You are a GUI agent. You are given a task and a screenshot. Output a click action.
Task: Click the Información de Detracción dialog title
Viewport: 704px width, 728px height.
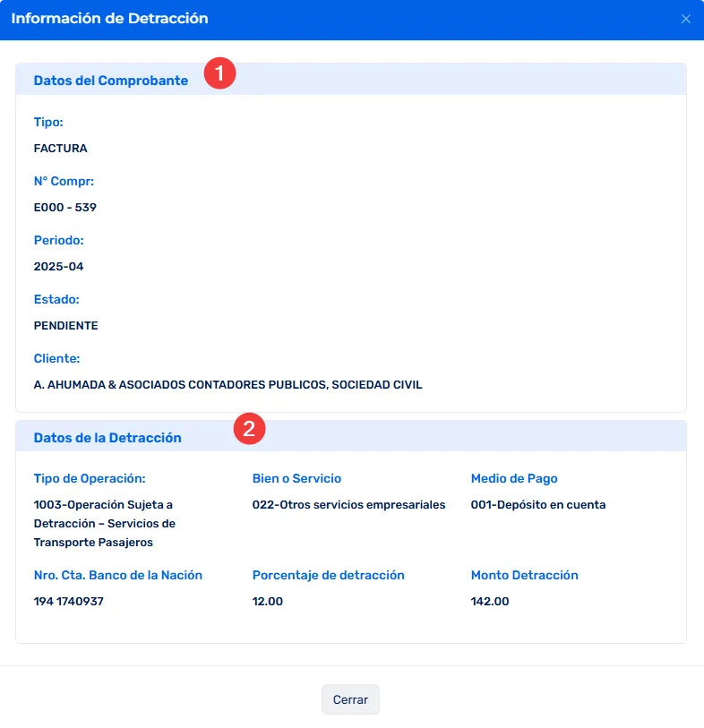(x=109, y=19)
